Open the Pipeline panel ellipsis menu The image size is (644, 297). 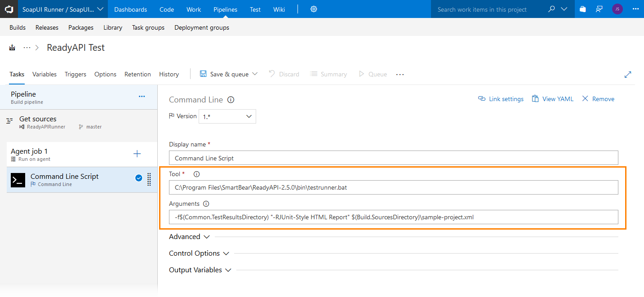[x=142, y=97]
